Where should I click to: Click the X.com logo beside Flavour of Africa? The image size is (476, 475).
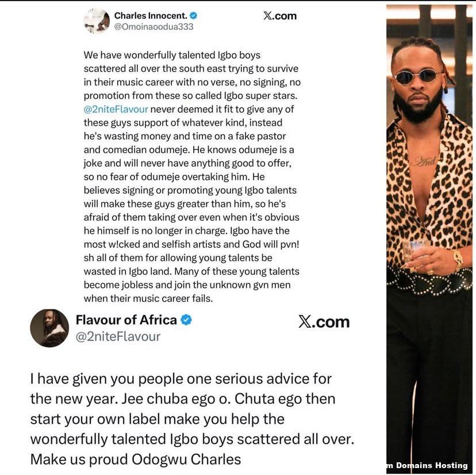(324, 322)
